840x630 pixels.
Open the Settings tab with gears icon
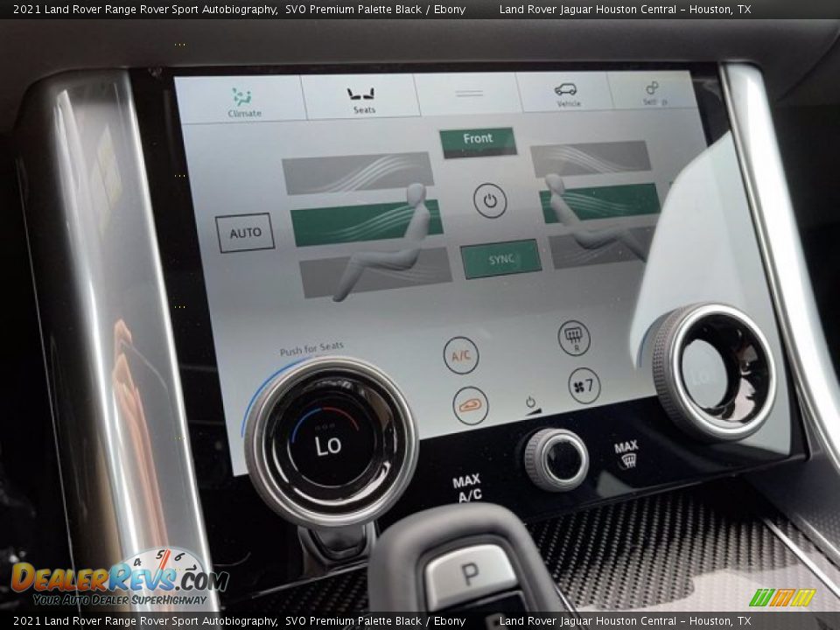click(651, 92)
